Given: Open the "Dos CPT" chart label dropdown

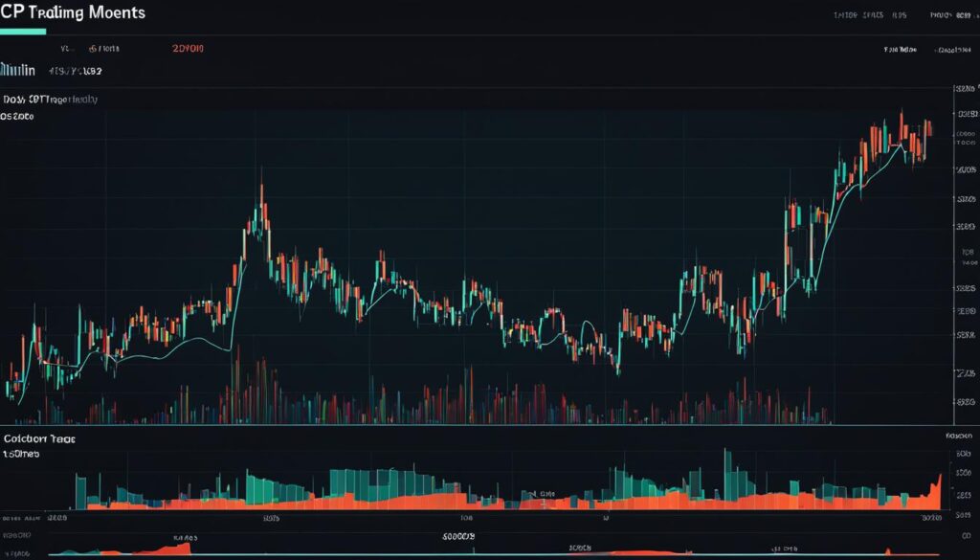Looking at the screenshot, I should point(50,99).
